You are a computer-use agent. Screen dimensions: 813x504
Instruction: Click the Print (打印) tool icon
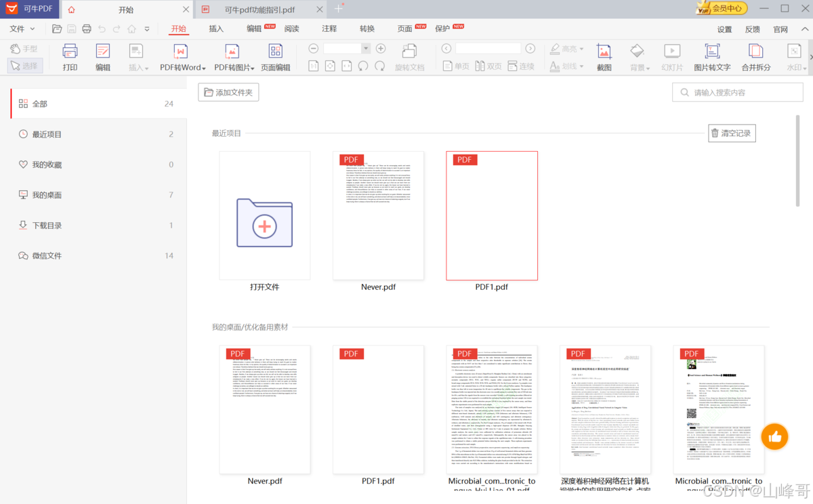(70, 58)
